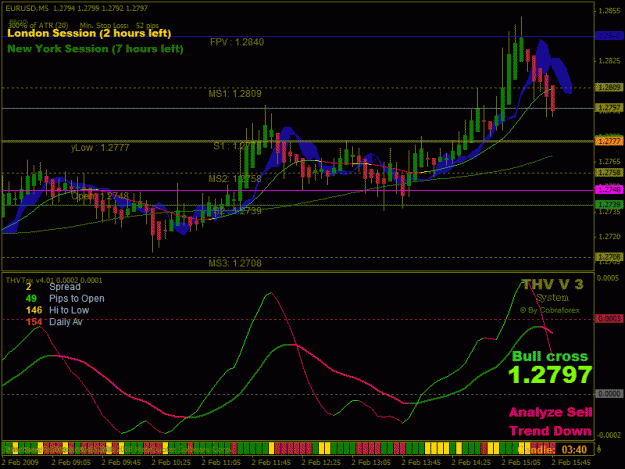Click the Spread readout row
This screenshot has height=469, width=625.
tap(53, 287)
